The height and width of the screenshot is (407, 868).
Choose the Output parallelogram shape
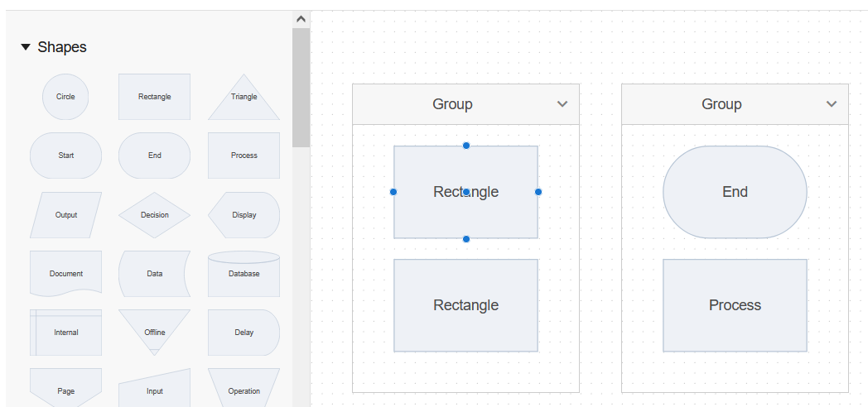point(65,215)
